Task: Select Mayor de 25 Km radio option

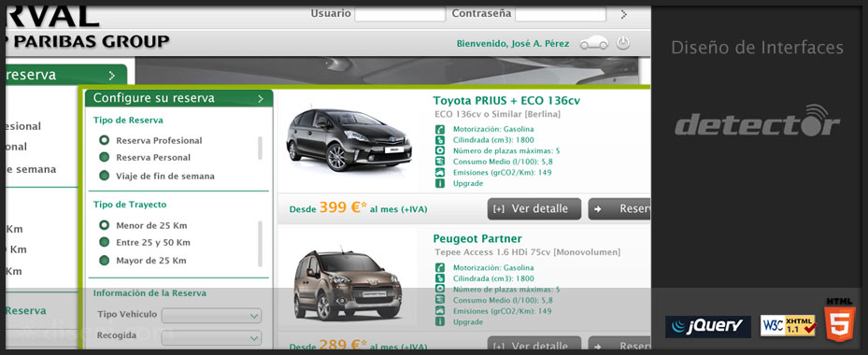Action: (104, 260)
